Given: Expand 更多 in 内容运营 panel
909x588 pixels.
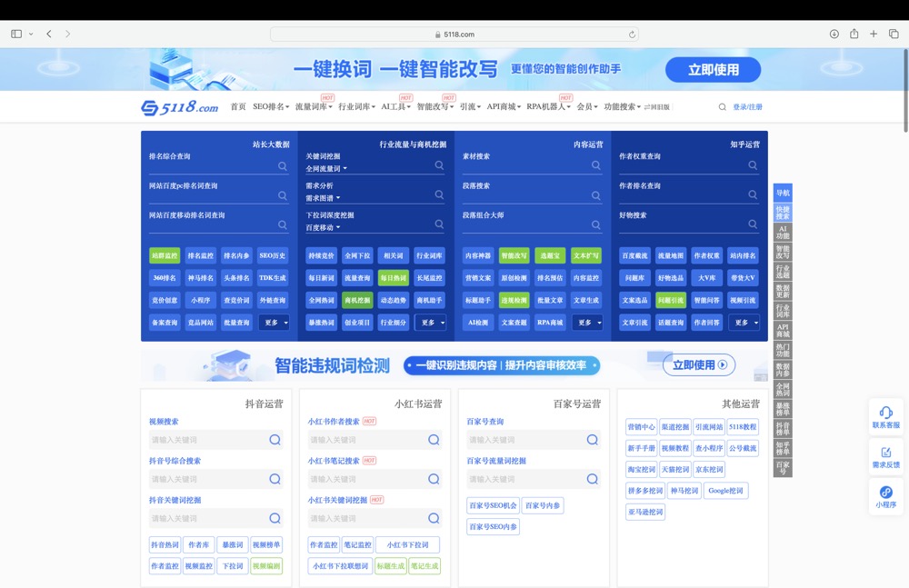Looking at the screenshot, I should click(x=588, y=323).
